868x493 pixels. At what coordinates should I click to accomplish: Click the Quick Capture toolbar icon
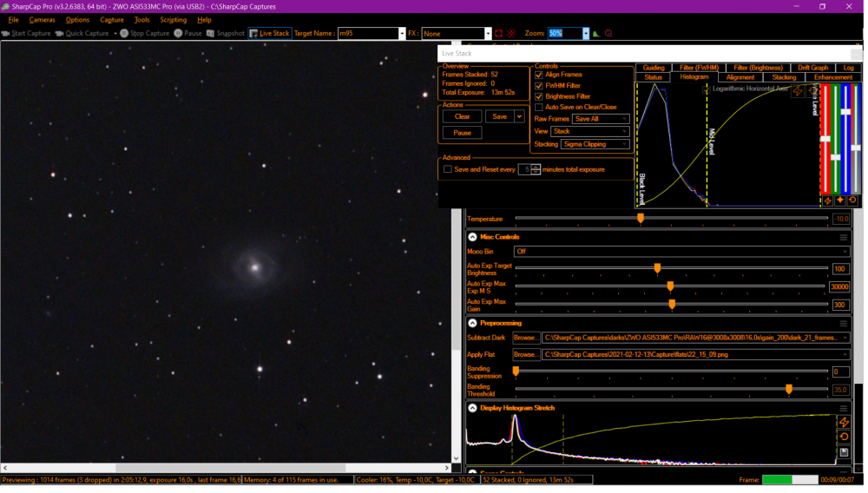pos(59,33)
